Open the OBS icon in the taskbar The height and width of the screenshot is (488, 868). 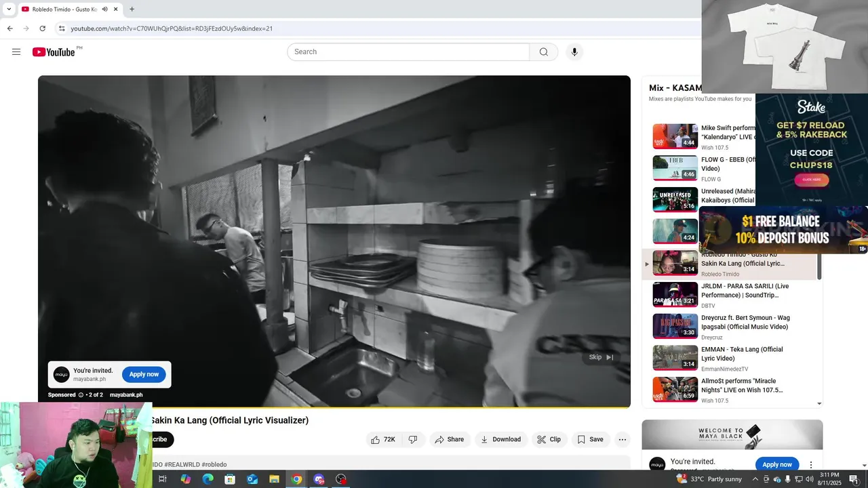click(341, 479)
